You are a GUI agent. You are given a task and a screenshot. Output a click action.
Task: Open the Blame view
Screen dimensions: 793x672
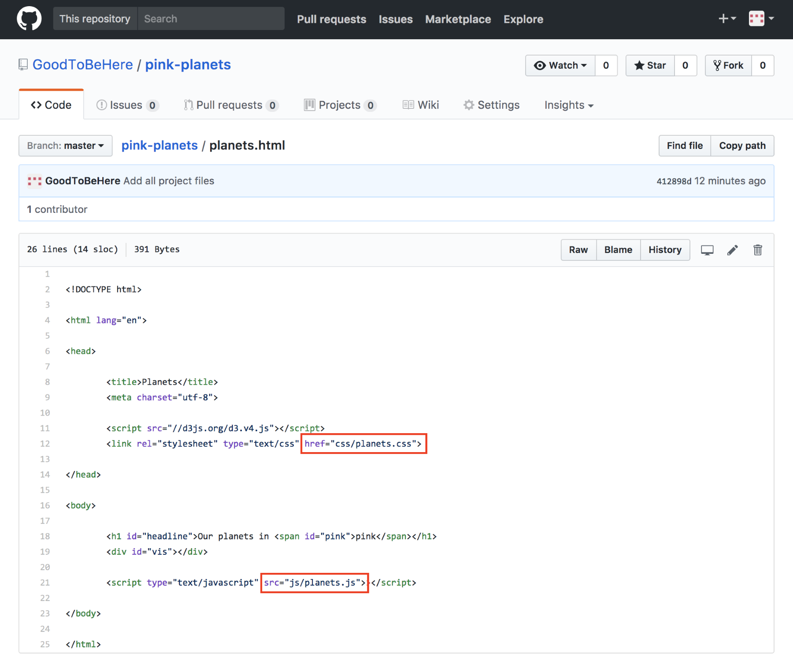618,250
